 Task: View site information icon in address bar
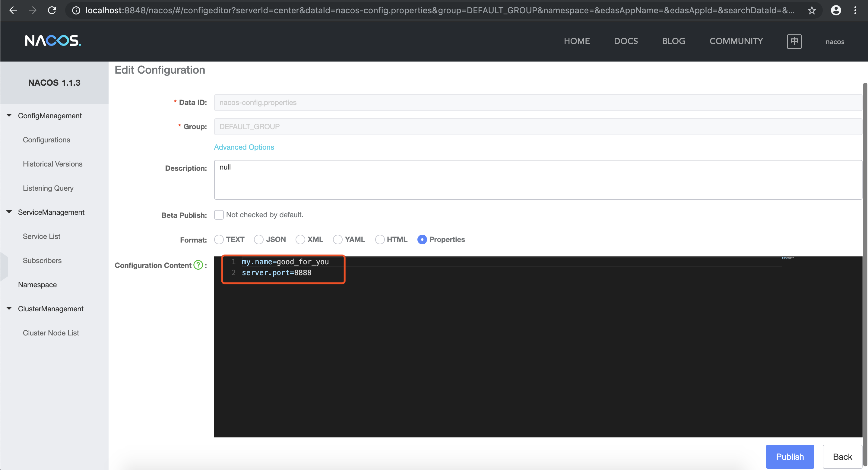point(76,11)
